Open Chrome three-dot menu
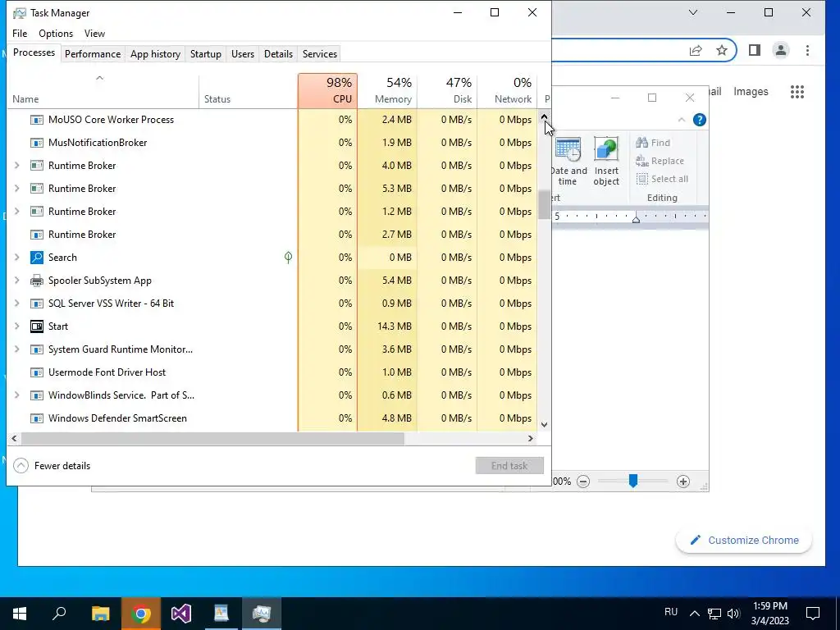 click(x=807, y=50)
